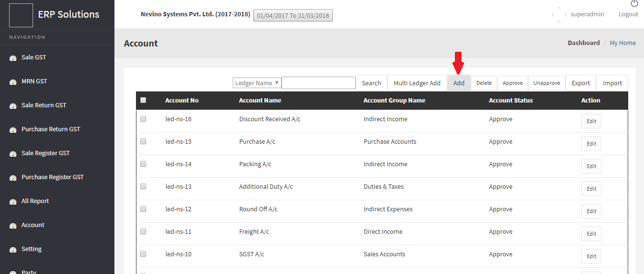Click the power icon above Logout
Screen dimensions: 644x274
pyautogui.click(x=634, y=4)
